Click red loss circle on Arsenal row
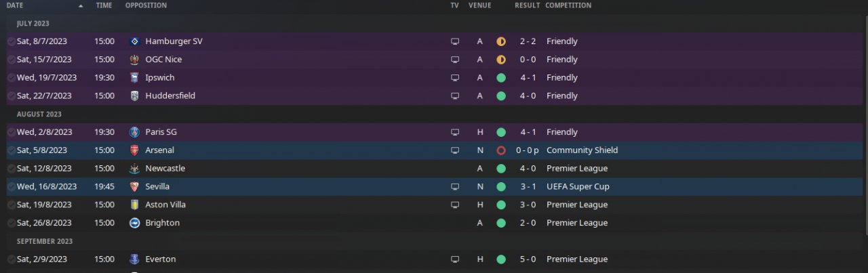This screenshot has height=273, width=868. tap(501, 150)
